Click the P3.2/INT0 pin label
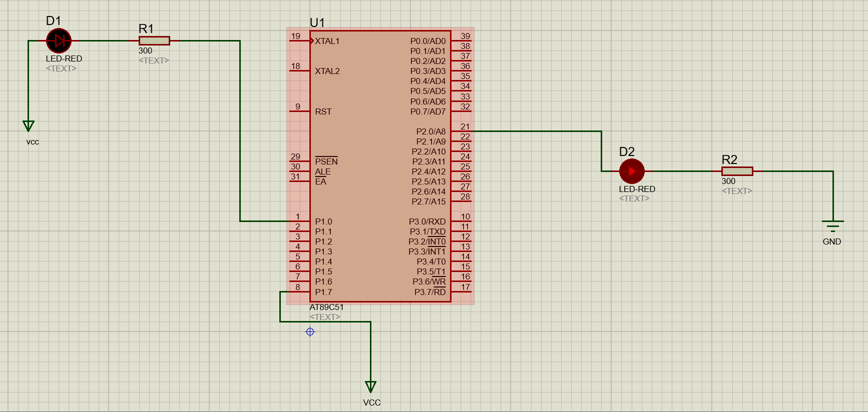This screenshot has height=412, width=868. [427, 241]
